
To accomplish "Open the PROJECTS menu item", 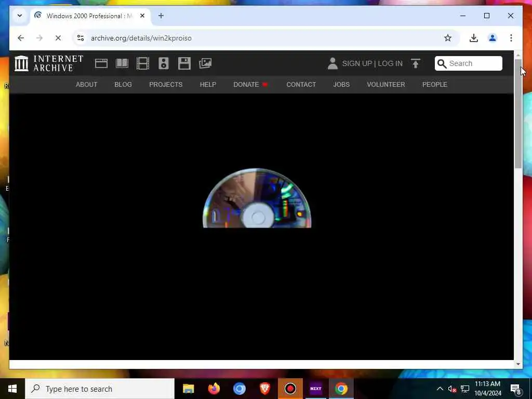I will (166, 85).
